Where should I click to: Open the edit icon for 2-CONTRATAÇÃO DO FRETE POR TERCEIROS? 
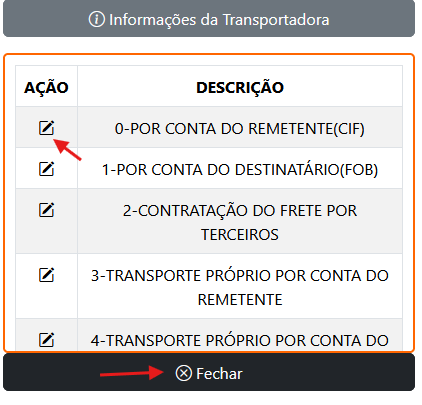(46, 210)
